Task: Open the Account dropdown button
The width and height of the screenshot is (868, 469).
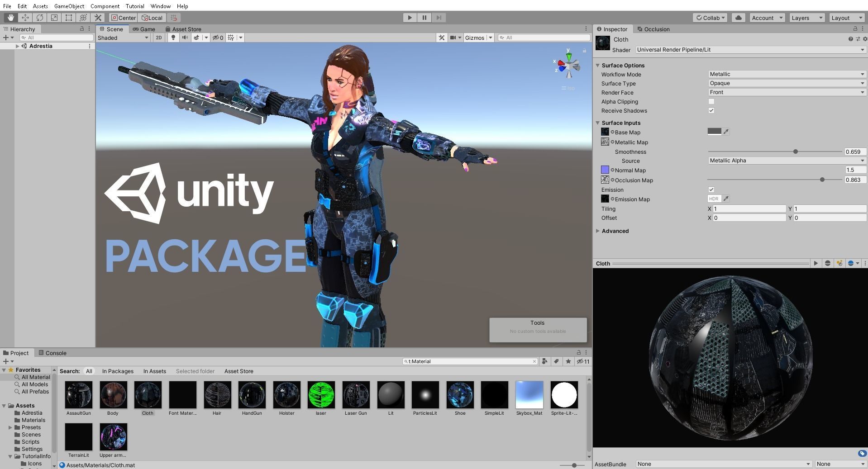Action: point(767,18)
